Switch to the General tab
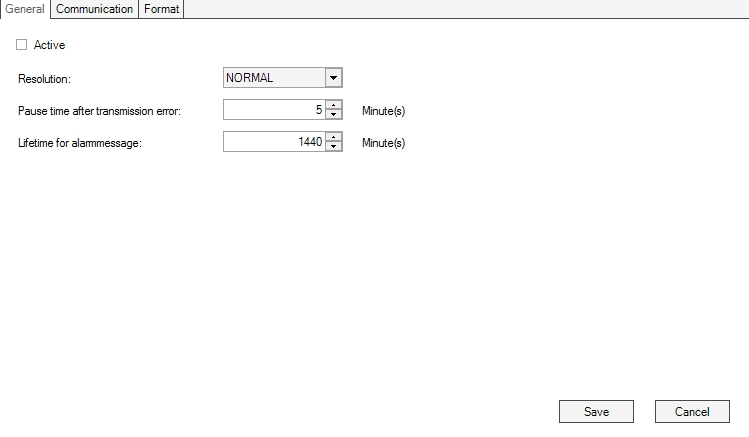 point(25,9)
